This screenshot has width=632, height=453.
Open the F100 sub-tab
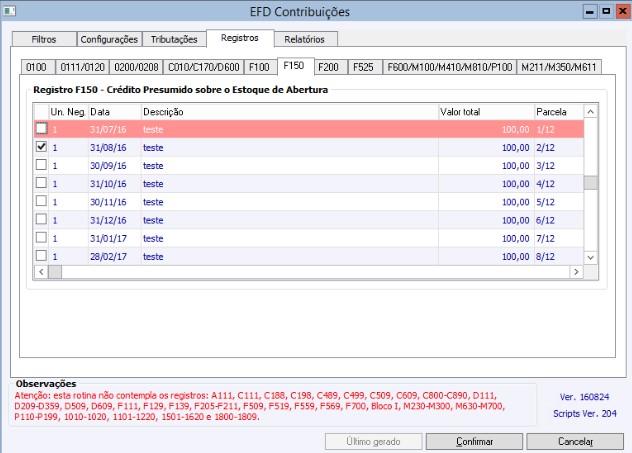(259, 67)
